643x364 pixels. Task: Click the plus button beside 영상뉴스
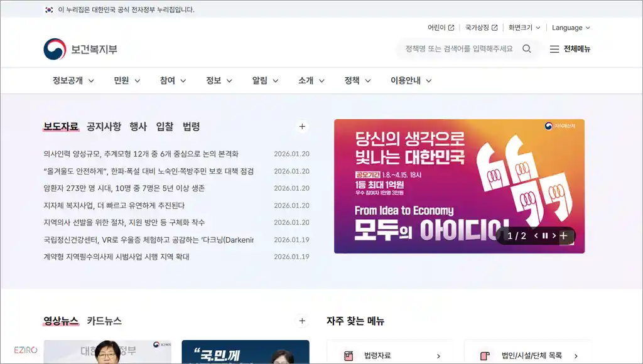tap(302, 320)
